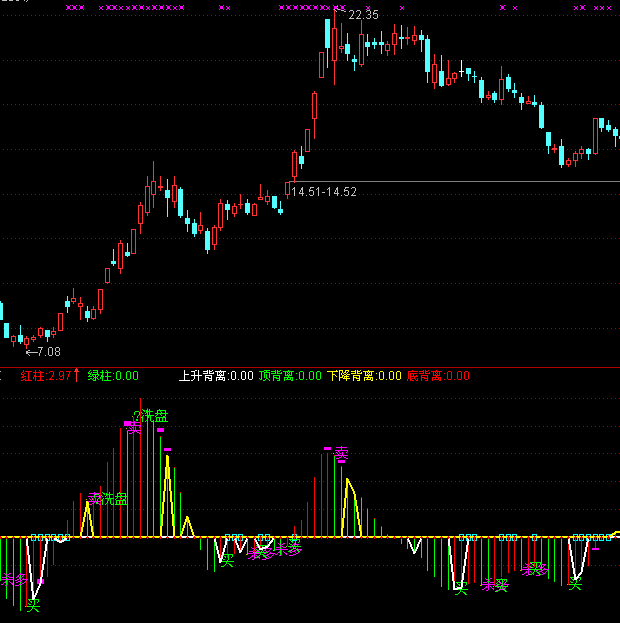Click the leftmost magenta 未多 signal label
Image resolution: width=620 pixels, height=623 pixels.
tap(13, 580)
